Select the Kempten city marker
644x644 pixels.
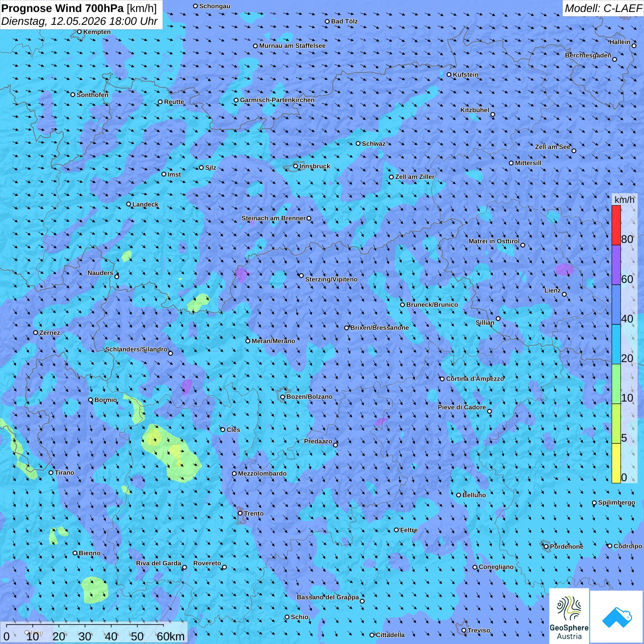pos(79,32)
